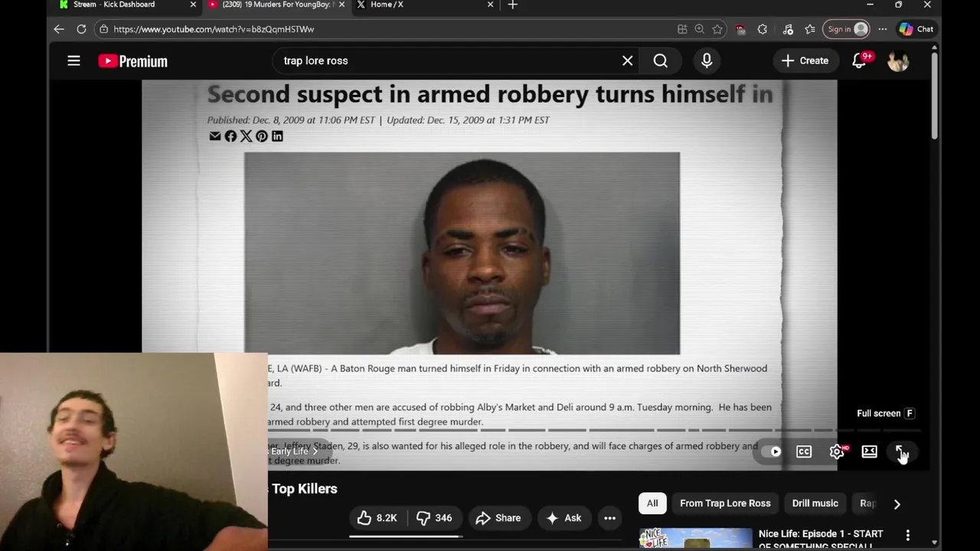This screenshot has width=980, height=551.
Task: Click the Ask button
Action: point(563,518)
